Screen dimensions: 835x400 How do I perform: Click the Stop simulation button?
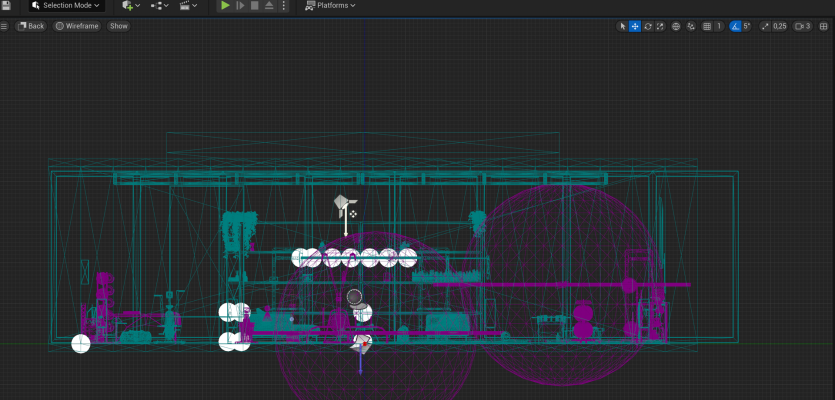tap(255, 6)
